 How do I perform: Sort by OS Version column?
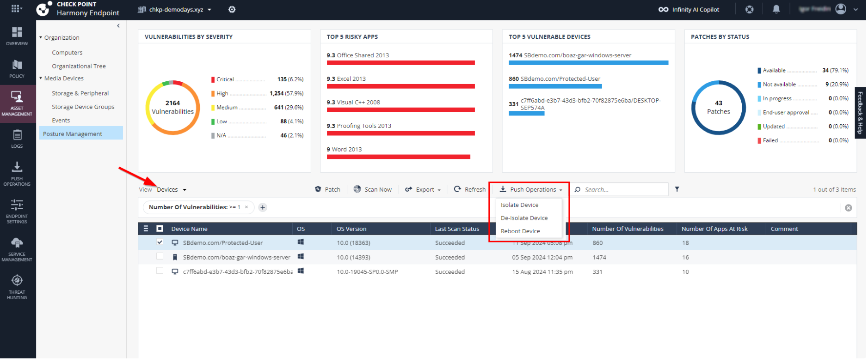coord(351,229)
